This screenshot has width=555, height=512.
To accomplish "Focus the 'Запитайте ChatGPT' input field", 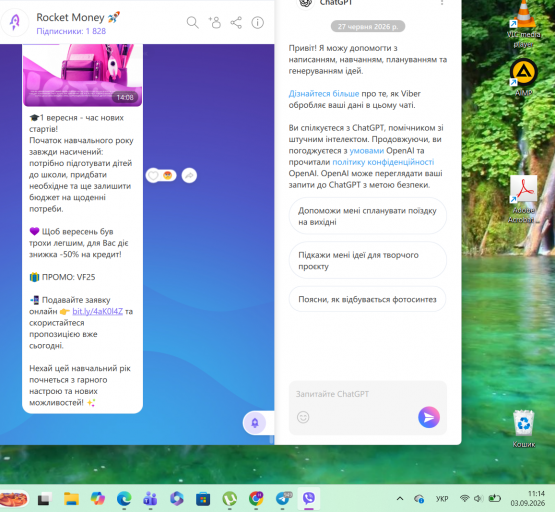I will click(367, 394).
